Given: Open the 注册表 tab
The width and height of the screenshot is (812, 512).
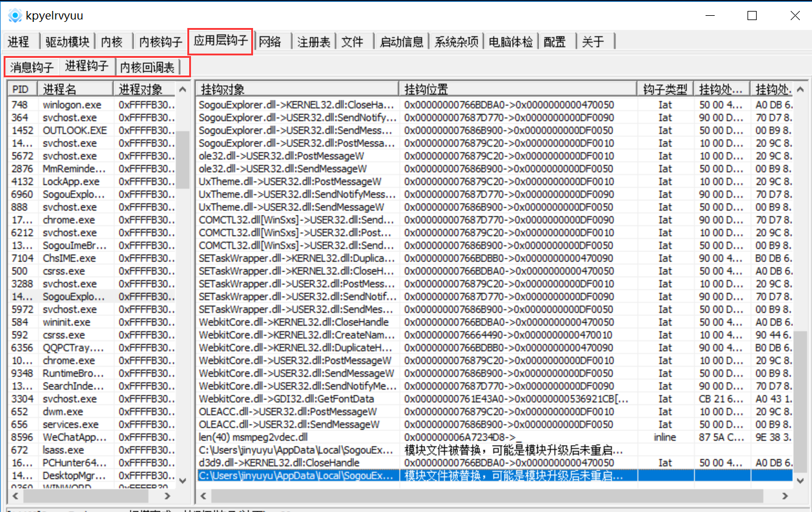Looking at the screenshot, I should pos(314,41).
